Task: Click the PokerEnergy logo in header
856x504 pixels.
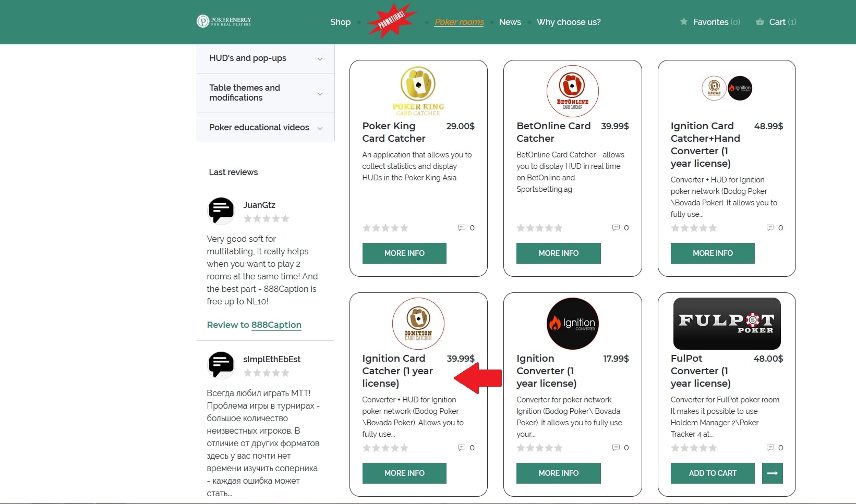Action: click(x=224, y=21)
